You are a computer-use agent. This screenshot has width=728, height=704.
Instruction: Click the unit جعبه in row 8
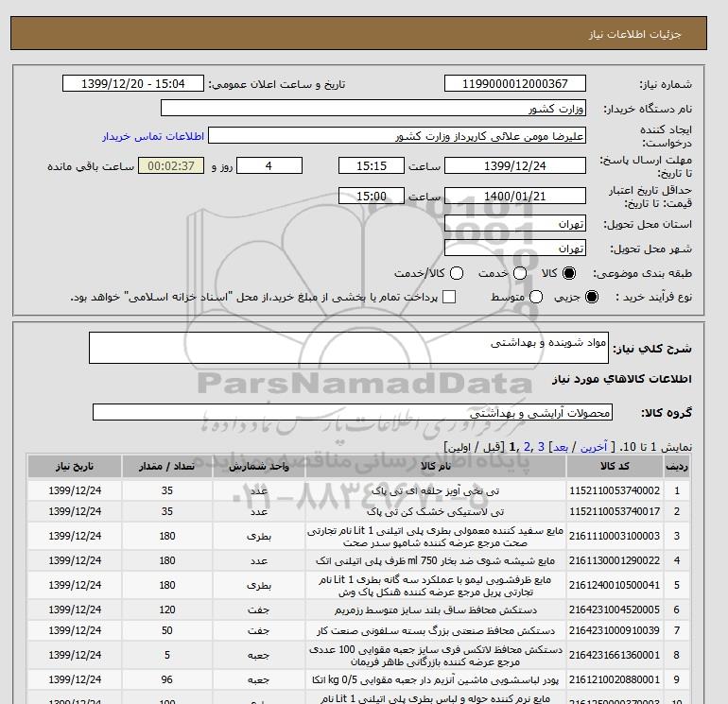click(259, 655)
